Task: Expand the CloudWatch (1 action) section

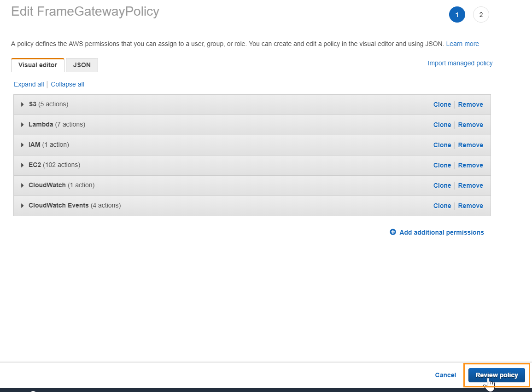Action: 22,185
